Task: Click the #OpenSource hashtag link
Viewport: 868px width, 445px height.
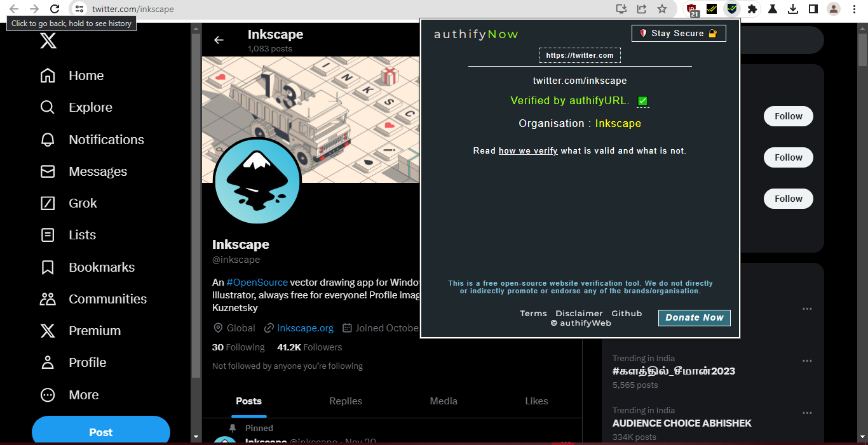Action: tap(257, 282)
